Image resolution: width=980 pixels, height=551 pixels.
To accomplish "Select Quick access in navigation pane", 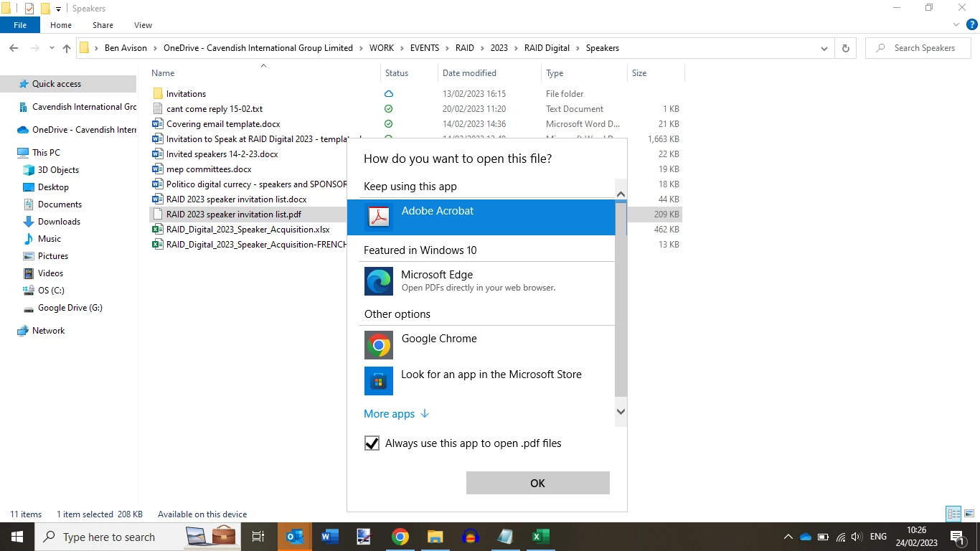I will [x=68, y=84].
